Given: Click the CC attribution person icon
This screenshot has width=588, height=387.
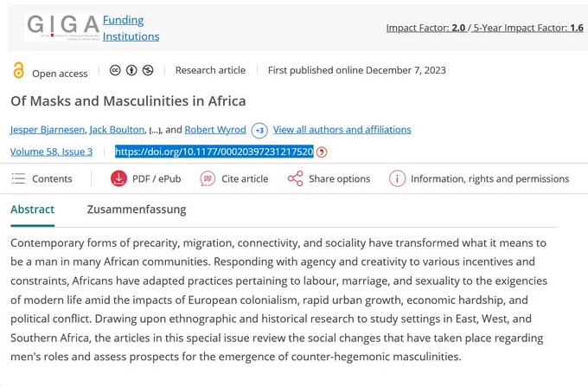Looking at the screenshot, I should coord(131,70).
